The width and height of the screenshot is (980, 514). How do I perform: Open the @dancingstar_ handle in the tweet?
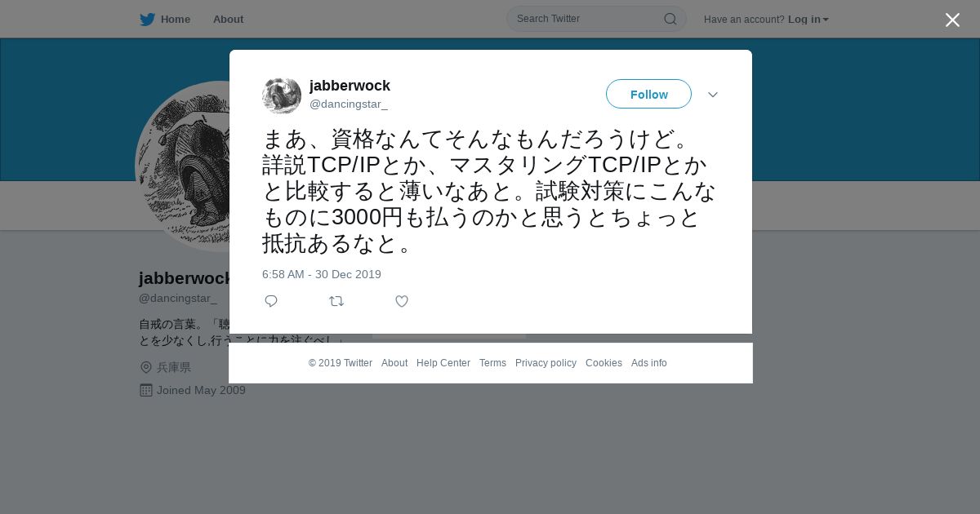pos(349,104)
